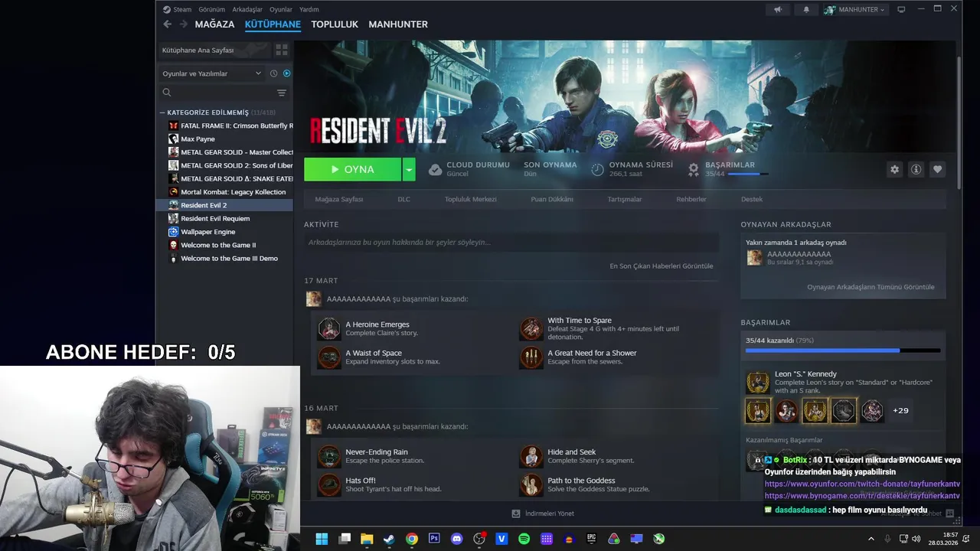Image resolution: width=980 pixels, height=551 pixels.
Task: Open A Great Need for a Shower icon
Action: click(x=531, y=357)
